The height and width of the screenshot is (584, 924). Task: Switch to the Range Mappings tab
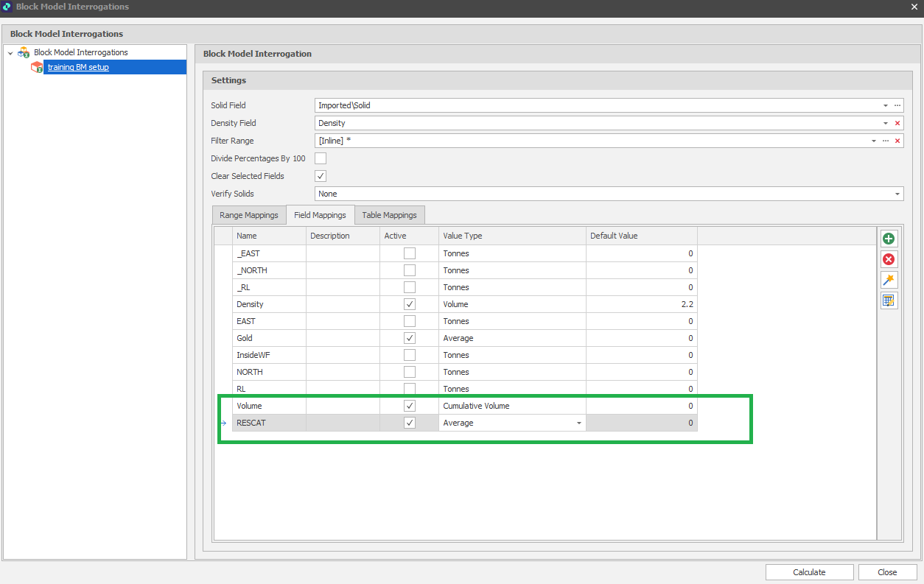249,215
